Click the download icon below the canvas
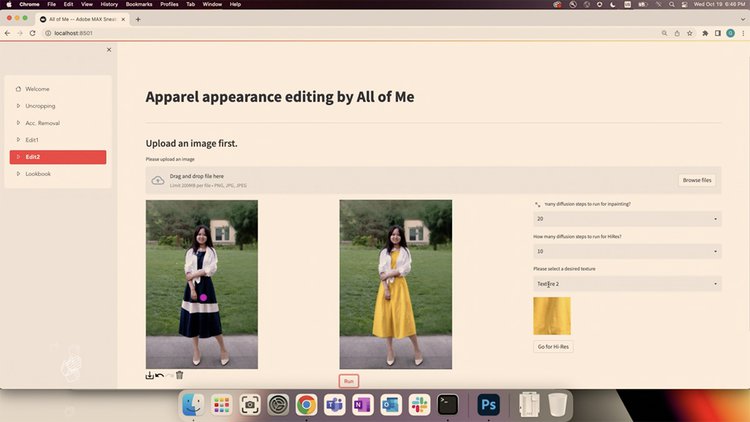The image size is (750, 422). [x=150, y=376]
